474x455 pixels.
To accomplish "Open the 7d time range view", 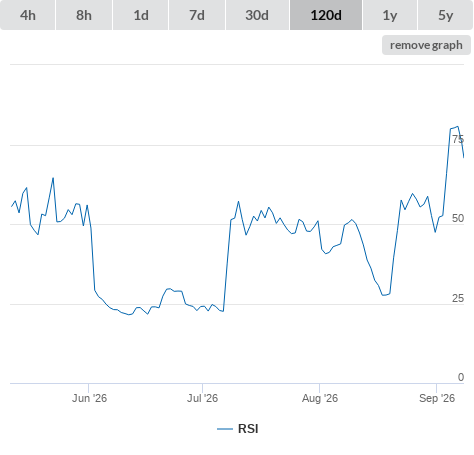I will click(x=197, y=15).
